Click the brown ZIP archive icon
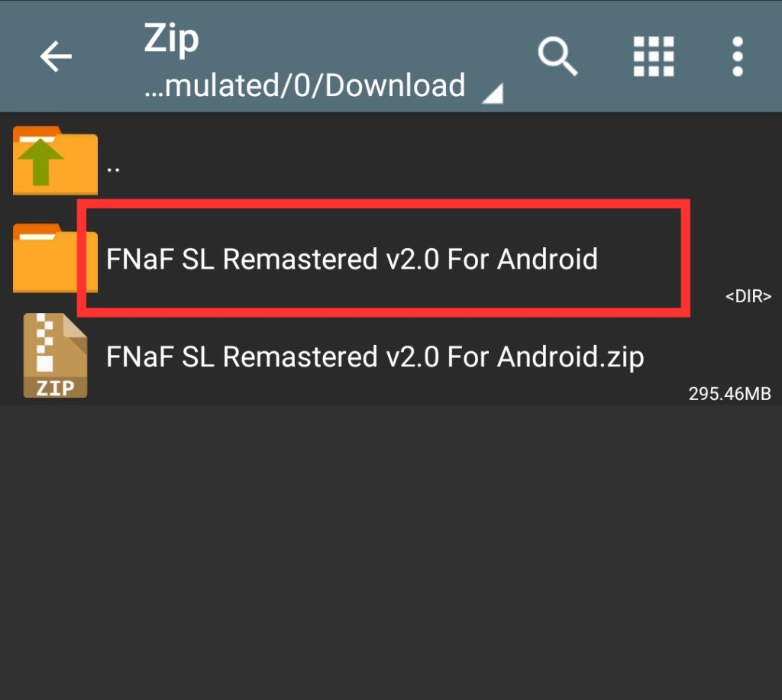782x700 pixels. pyautogui.click(x=55, y=356)
